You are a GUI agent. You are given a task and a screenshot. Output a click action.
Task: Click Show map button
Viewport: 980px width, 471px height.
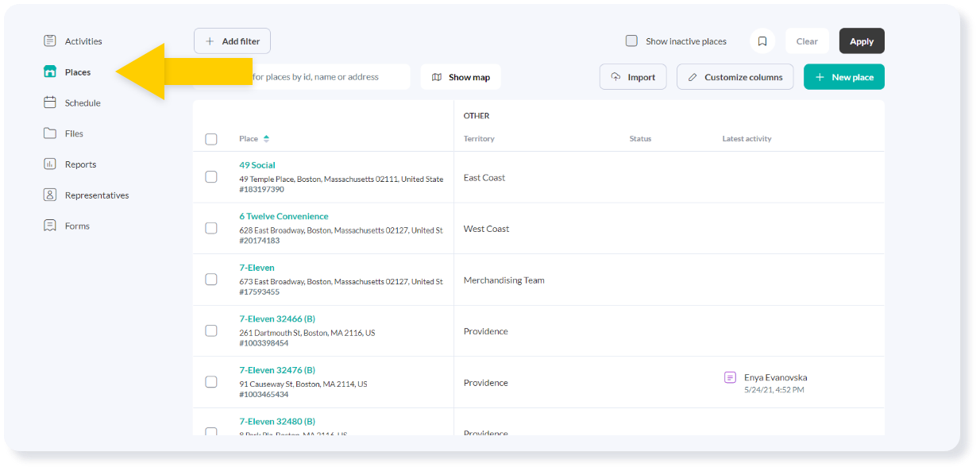pos(461,77)
